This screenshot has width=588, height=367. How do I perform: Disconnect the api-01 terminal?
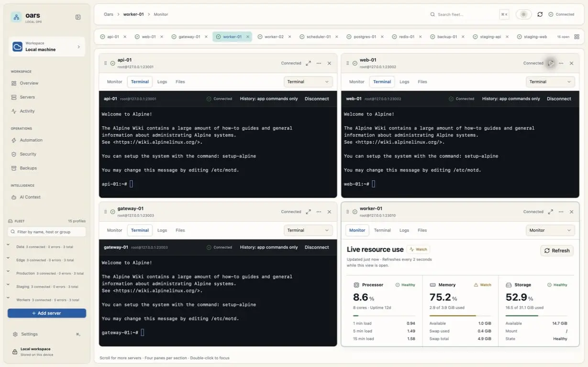[x=317, y=99]
